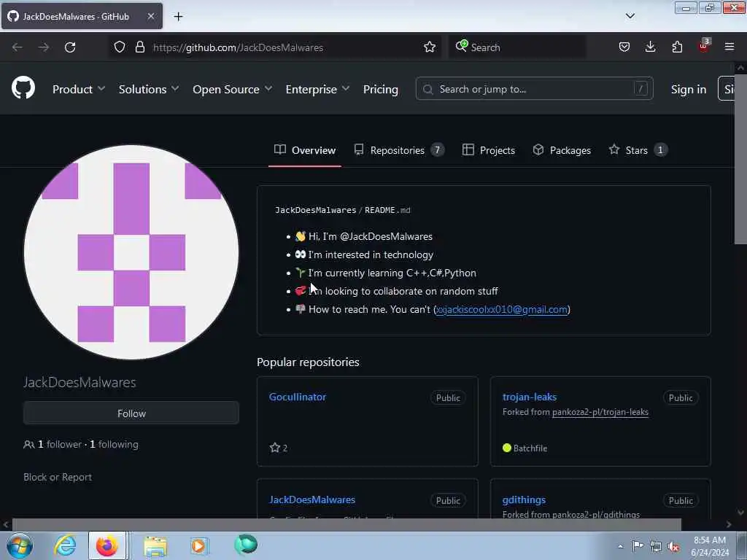The image size is (747, 560).
Task: Close the JackDoesMalwares GitHub tab
Action: [150, 16]
